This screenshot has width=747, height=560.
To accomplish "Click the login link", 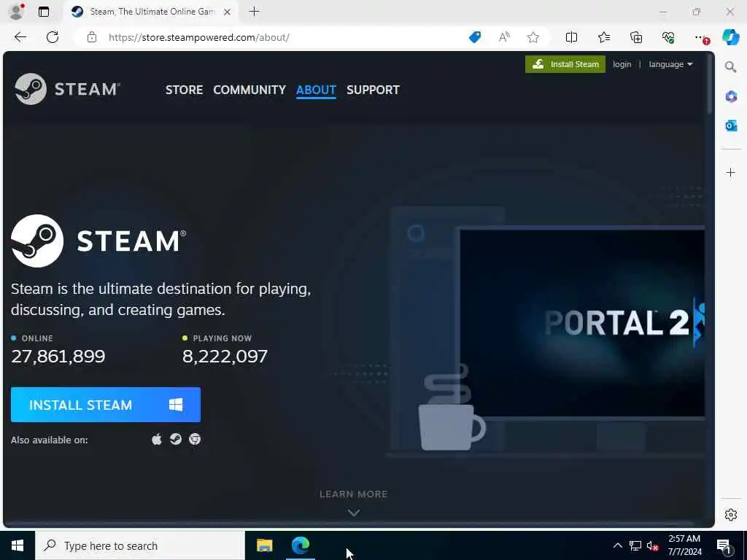I will coord(622,64).
